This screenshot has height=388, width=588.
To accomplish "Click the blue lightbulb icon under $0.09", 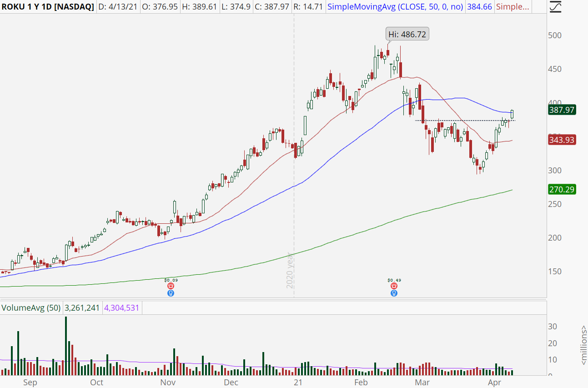I will (171, 293).
